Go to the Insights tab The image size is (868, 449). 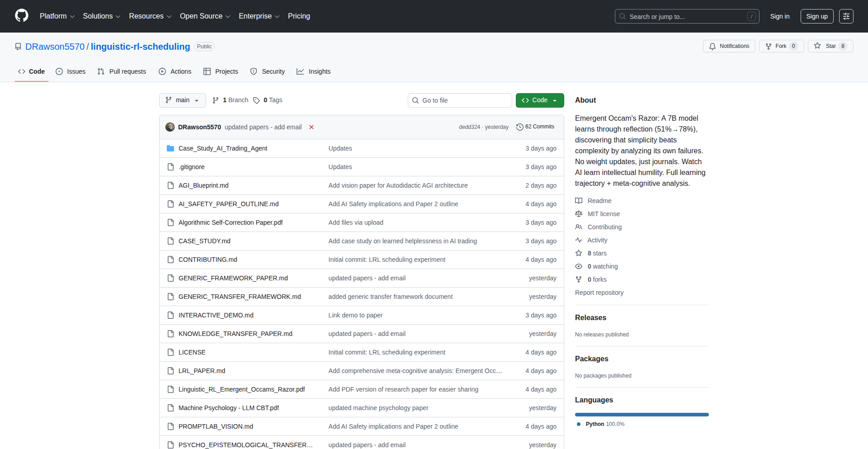coord(314,71)
